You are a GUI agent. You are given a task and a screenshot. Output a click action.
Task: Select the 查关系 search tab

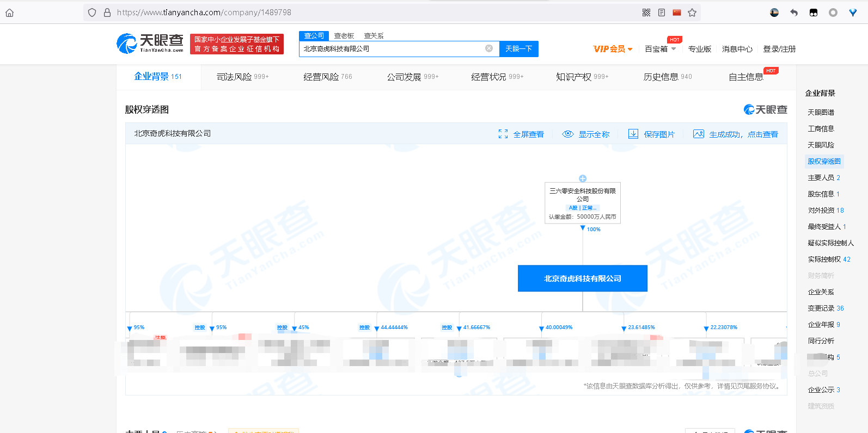(374, 36)
